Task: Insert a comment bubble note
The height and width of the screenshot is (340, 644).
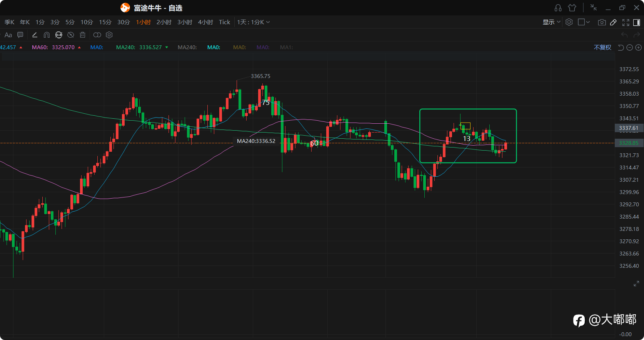Action: 20,35
